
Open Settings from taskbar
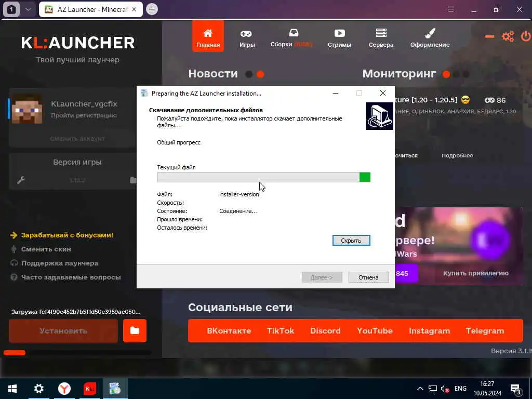[38, 389]
